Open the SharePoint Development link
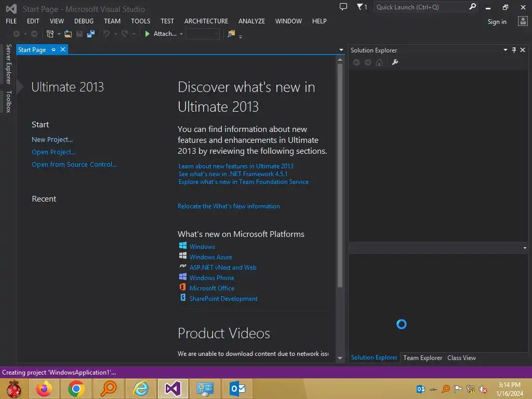This screenshot has height=399, width=532. pyautogui.click(x=223, y=299)
